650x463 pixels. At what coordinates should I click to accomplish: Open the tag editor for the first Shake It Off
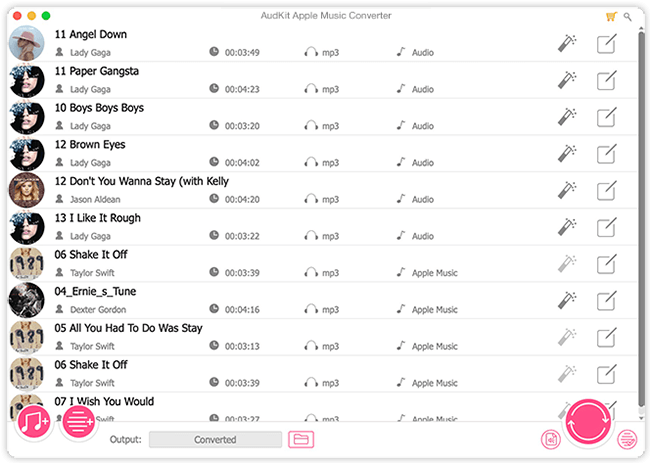pyautogui.click(x=606, y=264)
